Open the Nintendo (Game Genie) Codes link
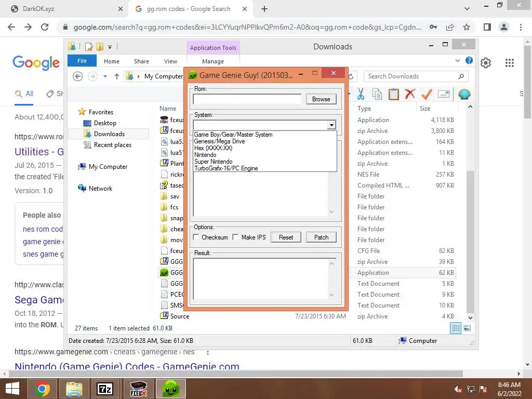Image resolution: width=532 pixels, height=399 pixels. [x=127, y=366]
